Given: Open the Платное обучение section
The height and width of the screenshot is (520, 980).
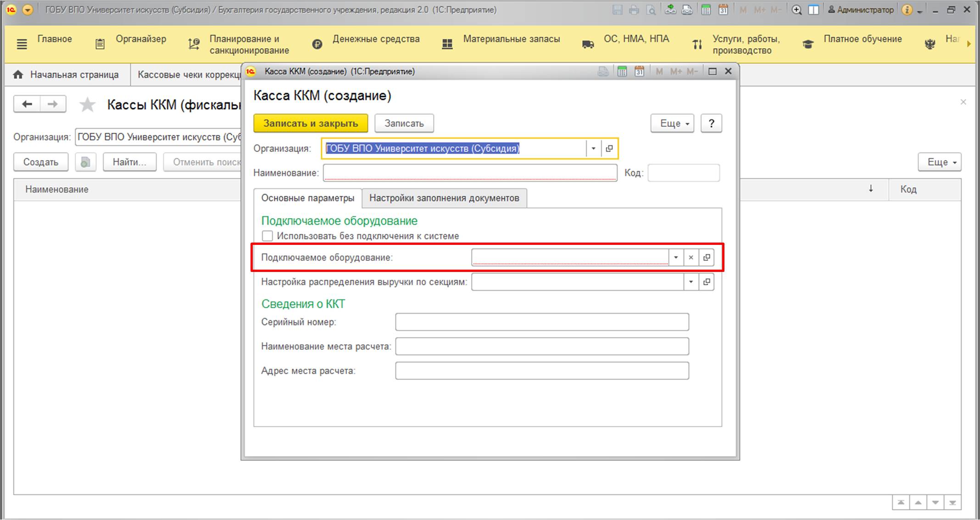Looking at the screenshot, I should (x=863, y=39).
